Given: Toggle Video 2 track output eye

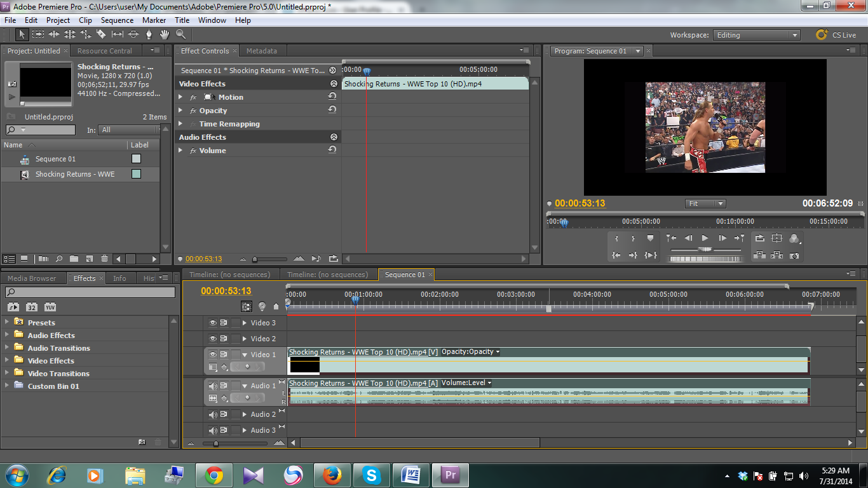Looking at the screenshot, I should point(213,339).
